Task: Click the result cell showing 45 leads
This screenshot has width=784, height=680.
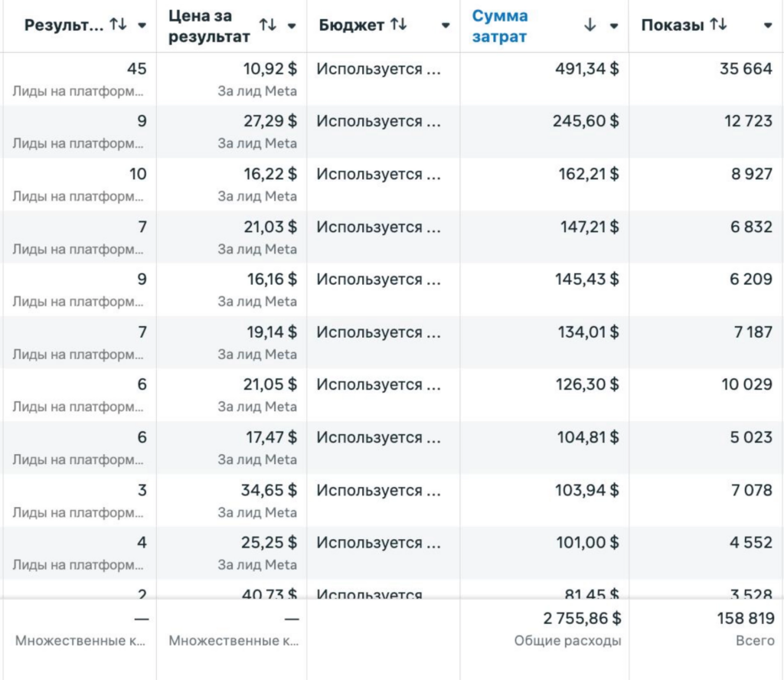Action: point(136,69)
